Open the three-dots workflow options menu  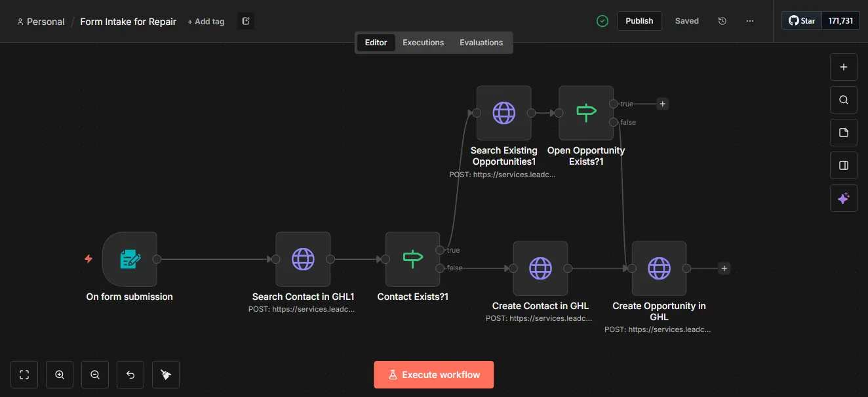pyautogui.click(x=750, y=21)
